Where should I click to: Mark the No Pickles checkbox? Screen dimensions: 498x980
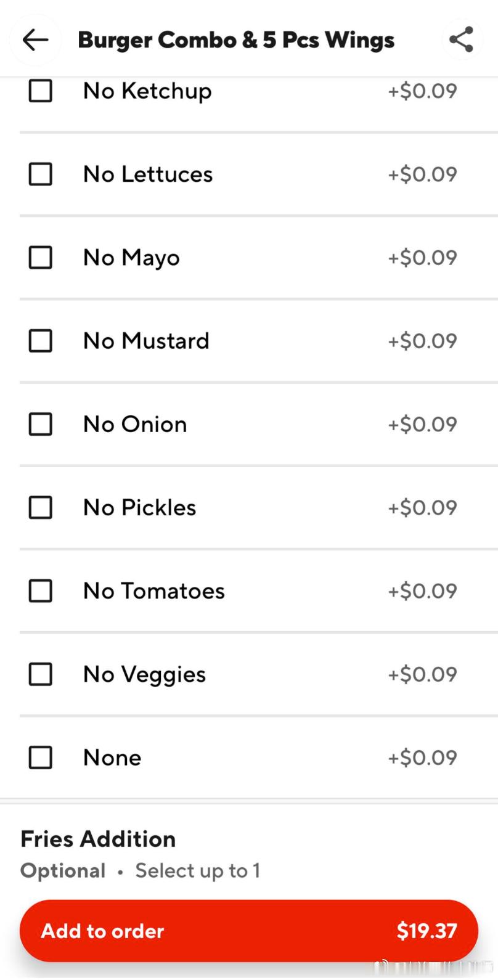click(41, 508)
